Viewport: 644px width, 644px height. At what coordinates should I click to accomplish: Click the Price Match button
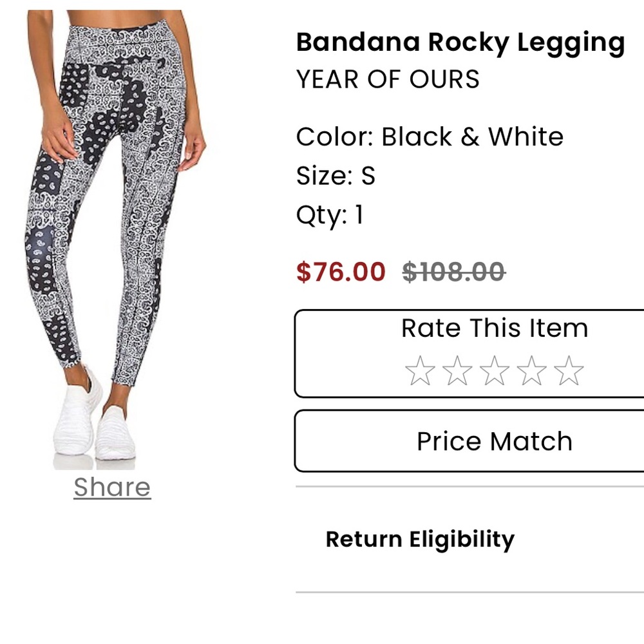point(495,440)
